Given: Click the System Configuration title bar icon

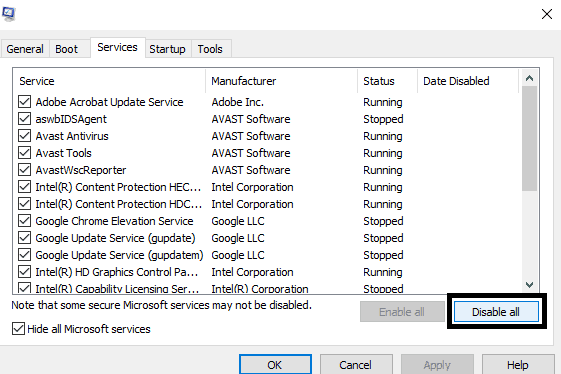Looking at the screenshot, I should point(9,14).
